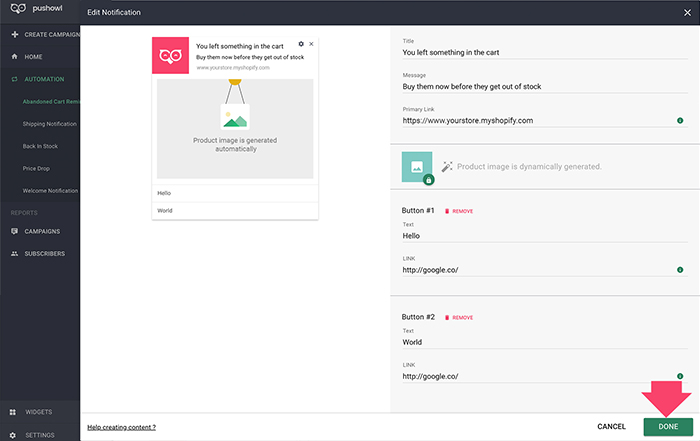The width and height of the screenshot is (700, 441).
Task: Click 'Product image is dynamically generated' text
Action: click(529, 166)
